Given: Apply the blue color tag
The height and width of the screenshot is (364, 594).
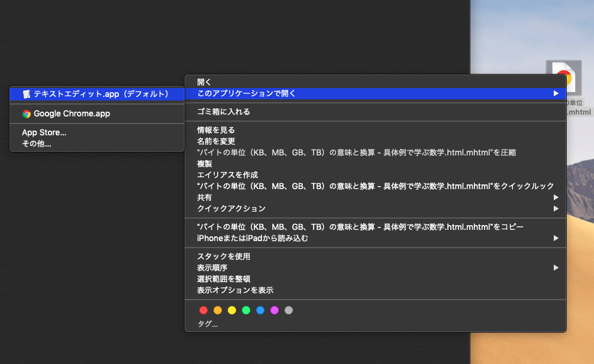Looking at the screenshot, I should point(260,310).
